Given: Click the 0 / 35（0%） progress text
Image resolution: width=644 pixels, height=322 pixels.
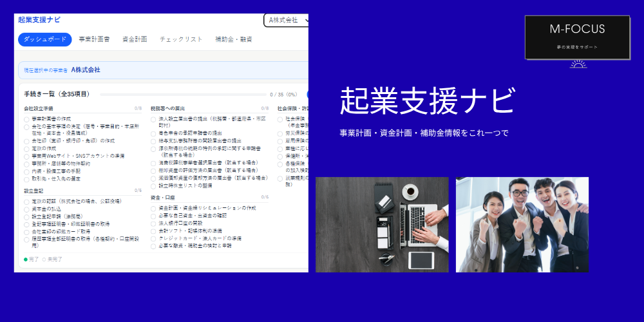Looking at the screenshot, I should coord(284,95).
